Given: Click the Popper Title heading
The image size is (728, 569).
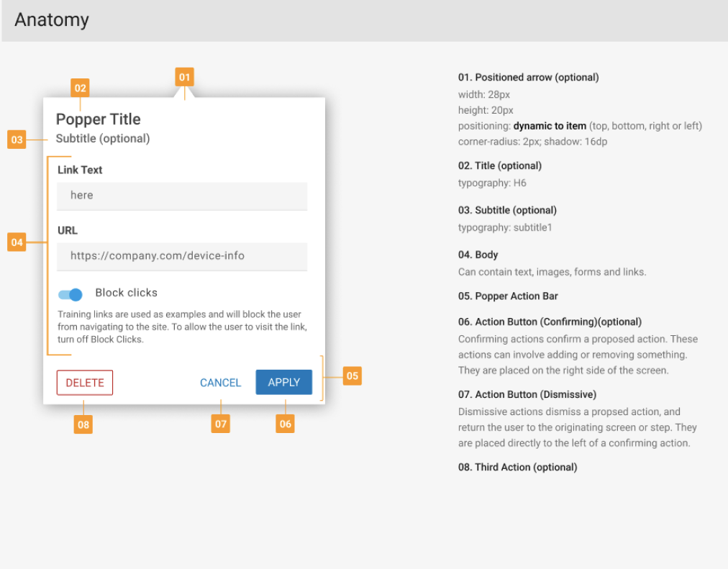Looking at the screenshot, I should [99, 119].
